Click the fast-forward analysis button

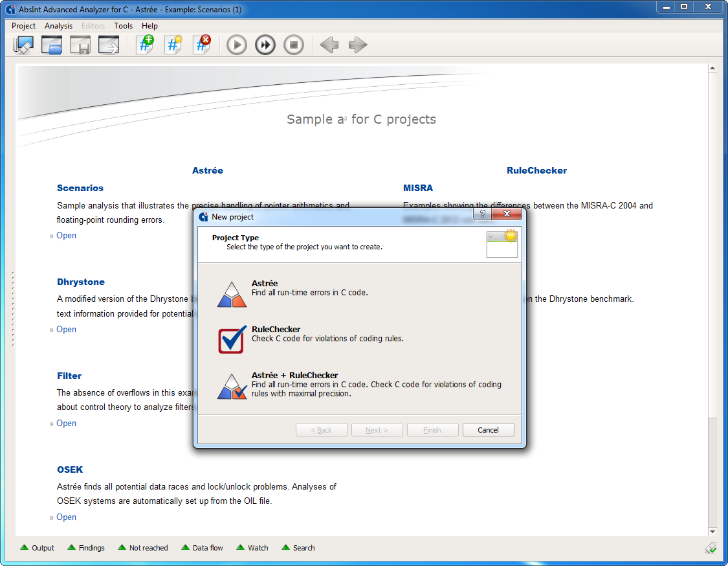[x=265, y=45]
